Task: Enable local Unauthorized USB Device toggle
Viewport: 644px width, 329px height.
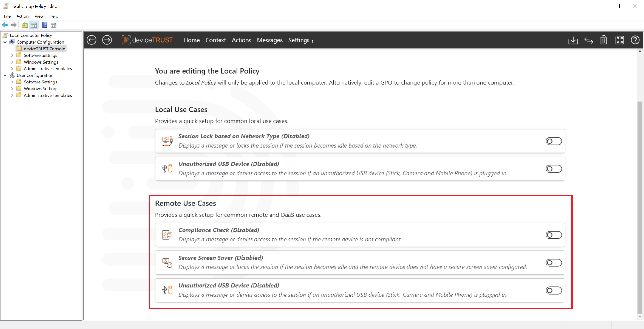Action: [x=554, y=169]
